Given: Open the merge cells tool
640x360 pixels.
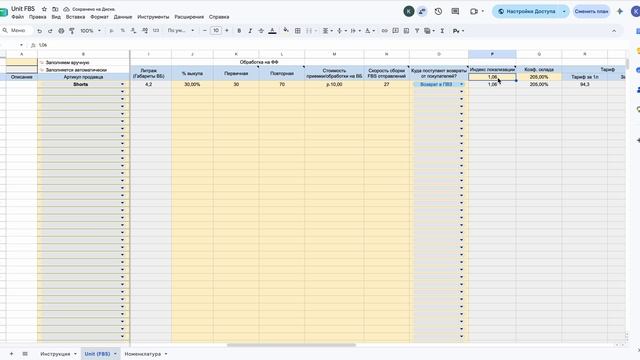Looking at the screenshot, I should [309, 31].
